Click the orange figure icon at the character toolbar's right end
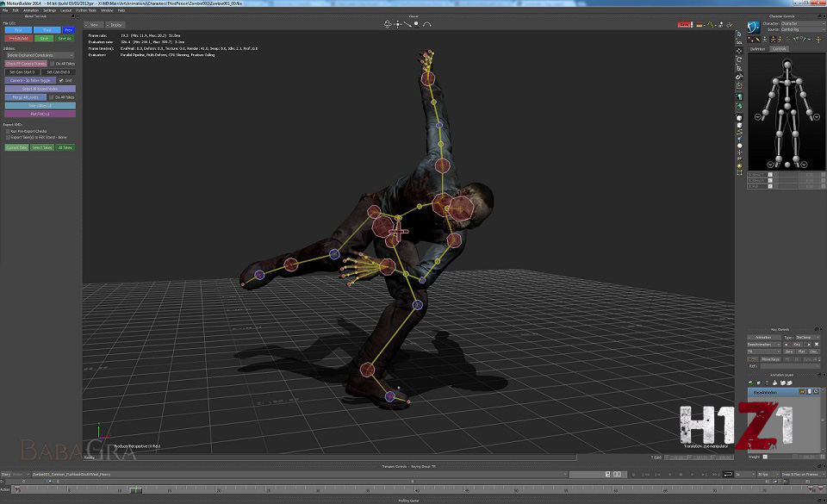 [x=818, y=39]
